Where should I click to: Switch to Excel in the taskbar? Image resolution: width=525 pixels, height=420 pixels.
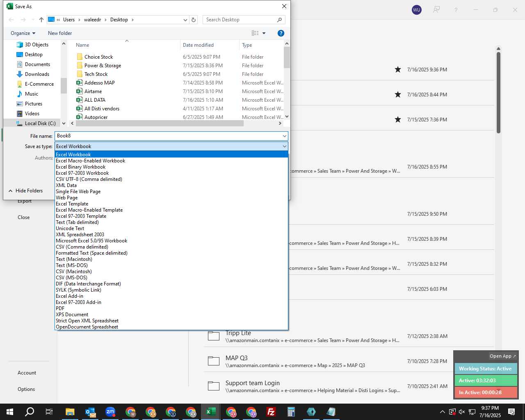pos(211,412)
